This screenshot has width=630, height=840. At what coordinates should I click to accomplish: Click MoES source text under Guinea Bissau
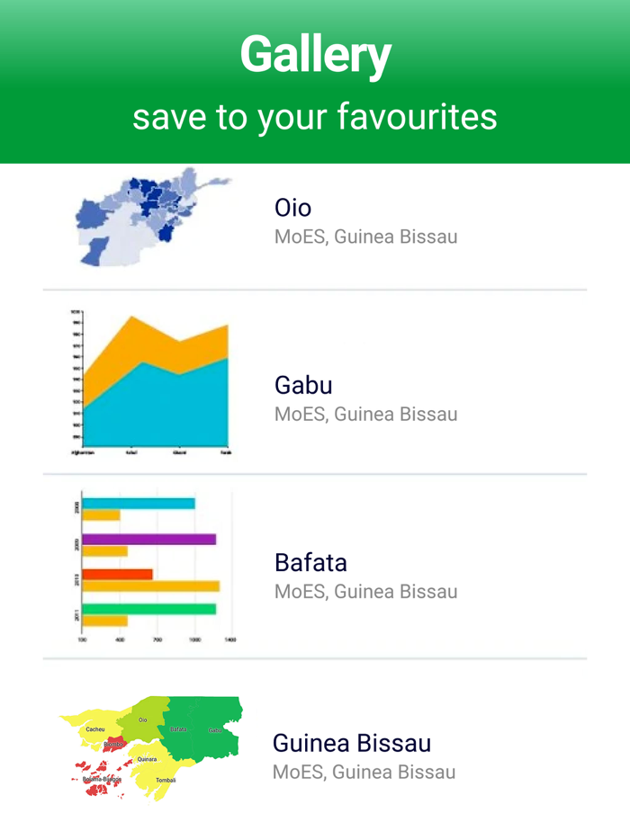366,771
